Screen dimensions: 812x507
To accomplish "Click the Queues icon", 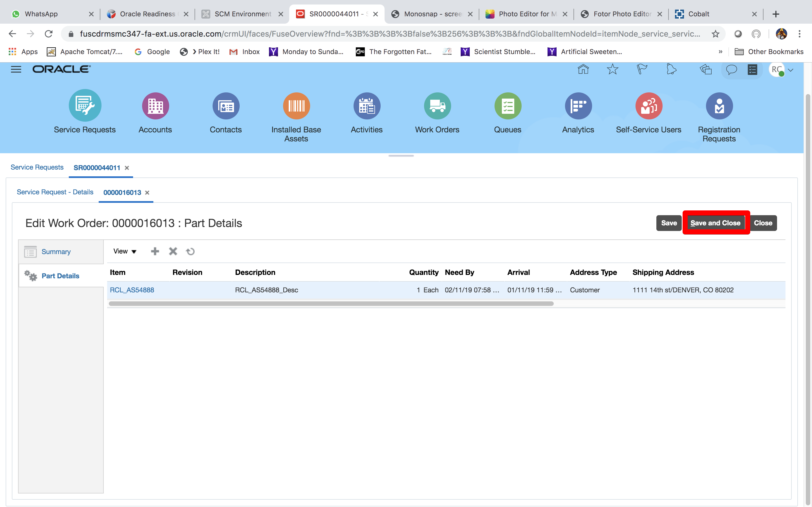I will (507, 106).
